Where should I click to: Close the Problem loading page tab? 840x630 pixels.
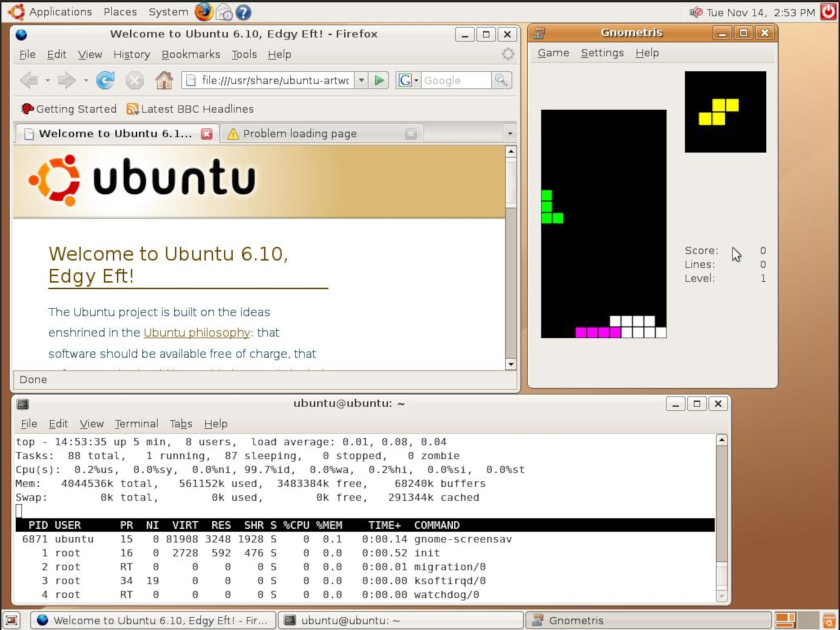point(411,134)
